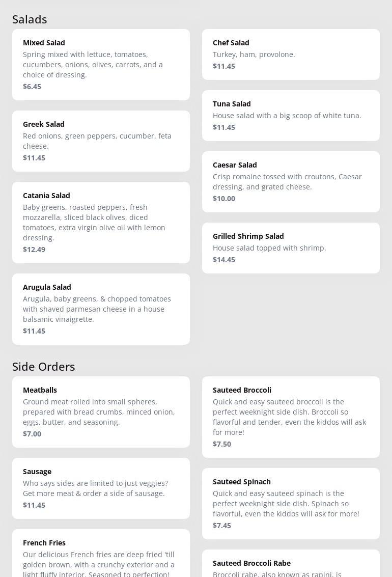Click the $10.00 Caesar Salad price
The image size is (392, 577).
coord(224,199)
